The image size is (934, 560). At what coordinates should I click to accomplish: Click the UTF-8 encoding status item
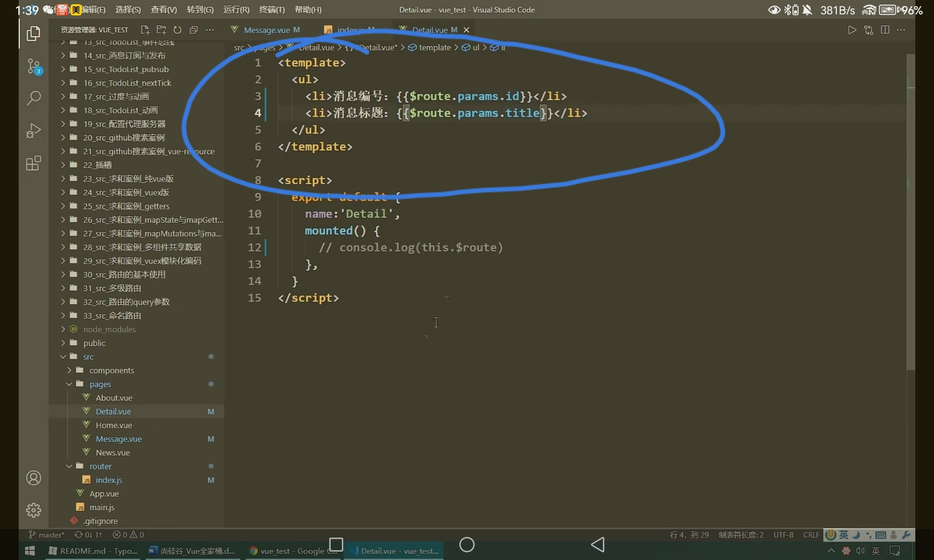pyautogui.click(x=783, y=535)
